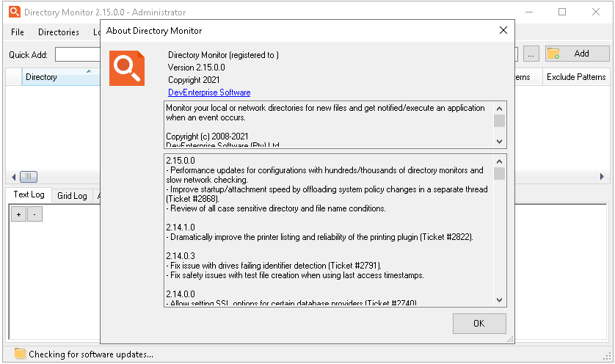615x364 pixels.
Task: Click the 'Directory Monitor (registered to )' text
Action: [223, 55]
